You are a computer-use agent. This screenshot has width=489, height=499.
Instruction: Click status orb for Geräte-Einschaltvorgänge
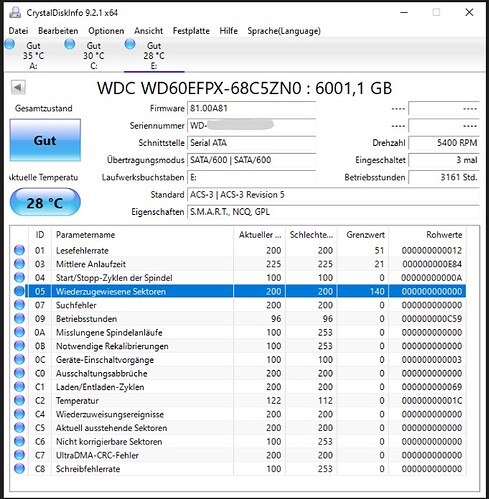coord(19,359)
